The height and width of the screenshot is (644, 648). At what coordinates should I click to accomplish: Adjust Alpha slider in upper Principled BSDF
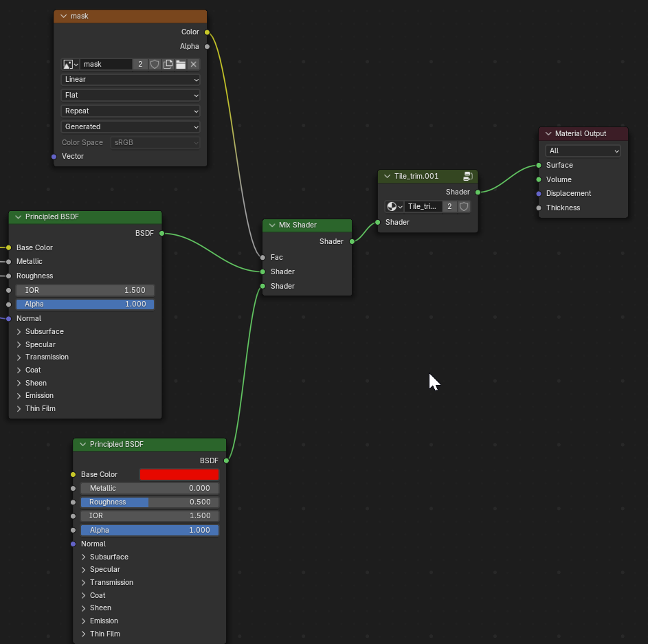tap(85, 304)
